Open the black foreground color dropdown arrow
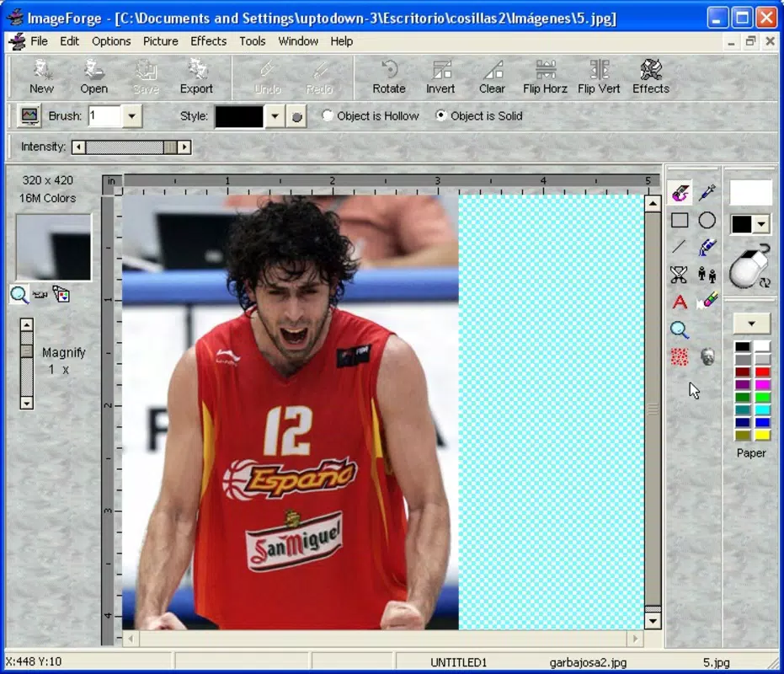Screen dimensions: 784x674 (x=761, y=224)
